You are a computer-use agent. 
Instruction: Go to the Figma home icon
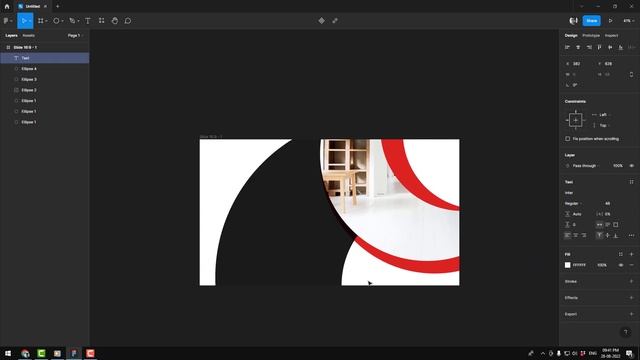[7, 6]
